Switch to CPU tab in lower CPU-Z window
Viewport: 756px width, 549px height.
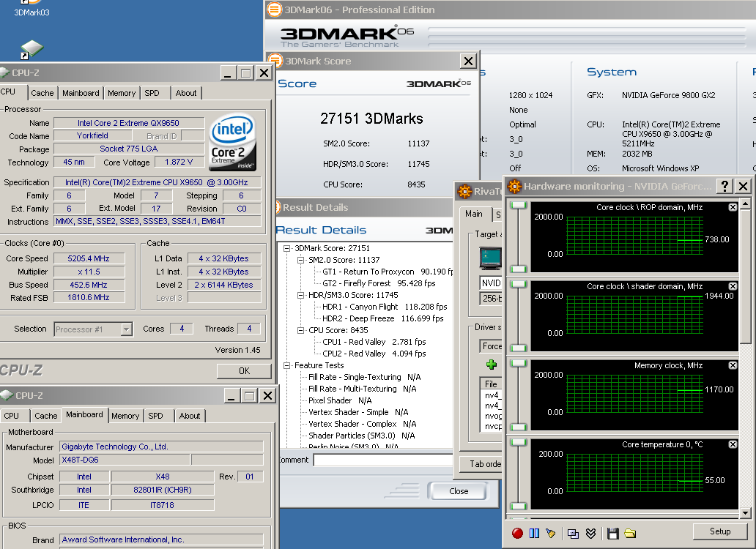point(12,416)
